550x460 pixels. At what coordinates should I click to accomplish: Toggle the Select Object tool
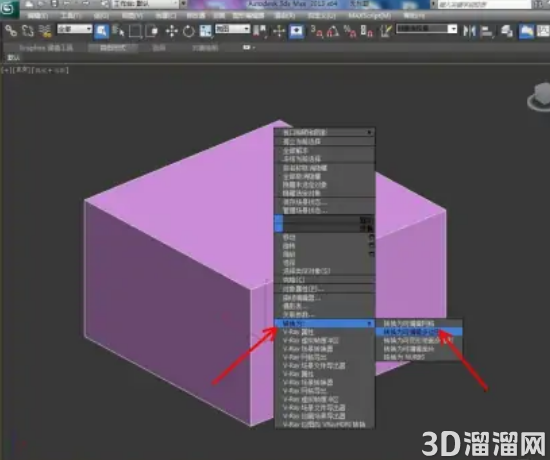pos(101,31)
